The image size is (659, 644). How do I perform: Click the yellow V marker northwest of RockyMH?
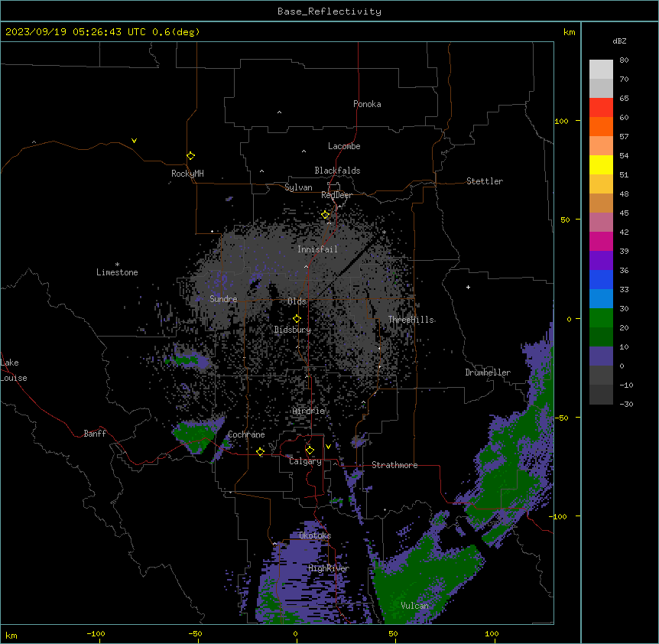point(134,141)
